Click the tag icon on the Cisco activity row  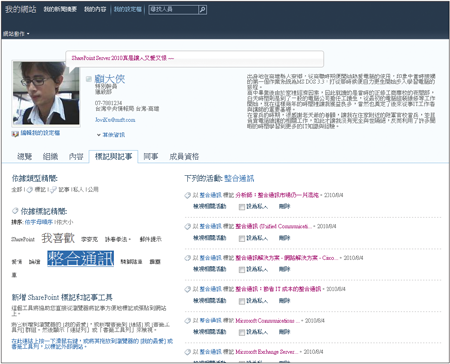tap(188, 258)
